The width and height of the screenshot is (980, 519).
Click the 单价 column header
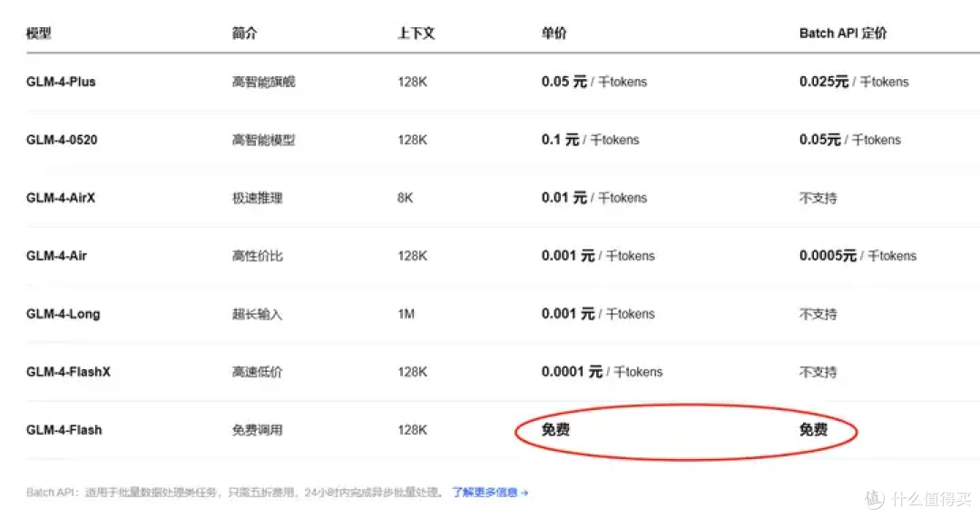pyautogui.click(x=554, y=34)
